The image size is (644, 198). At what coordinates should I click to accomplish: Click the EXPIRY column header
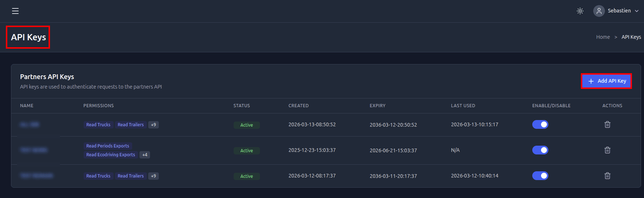[x=377, y=106]
